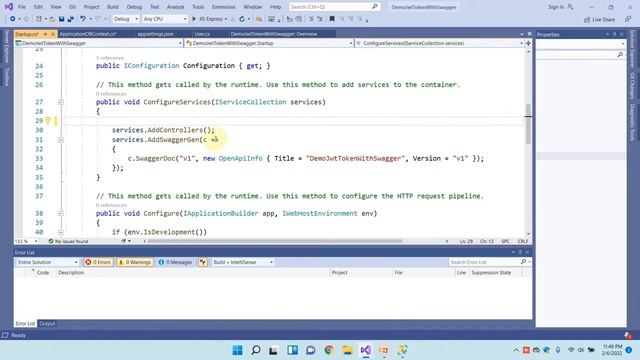Switch to the appsettings.json tab
Viewport: 640px width, 360px height.
[x=156, y=34]
